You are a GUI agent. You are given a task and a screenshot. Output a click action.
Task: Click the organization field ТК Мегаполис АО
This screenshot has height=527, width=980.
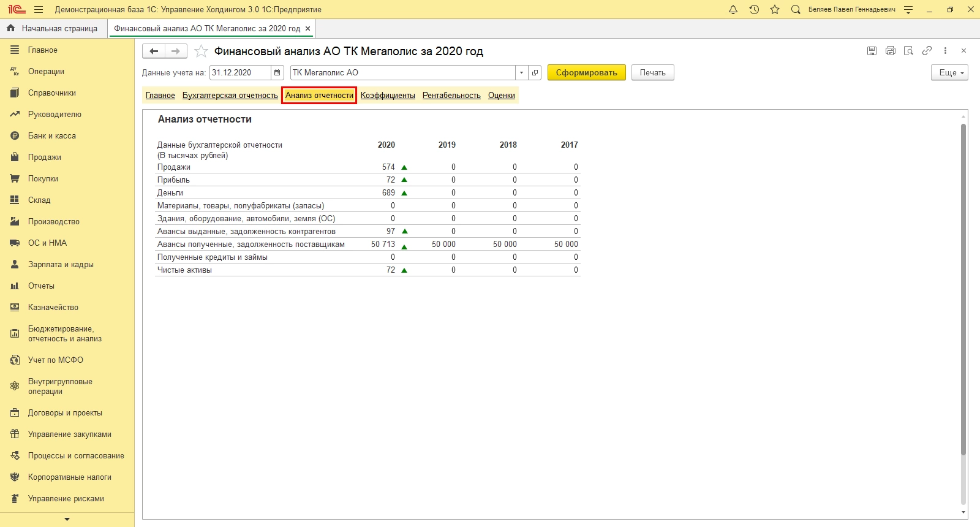click(x=402, y=72)
